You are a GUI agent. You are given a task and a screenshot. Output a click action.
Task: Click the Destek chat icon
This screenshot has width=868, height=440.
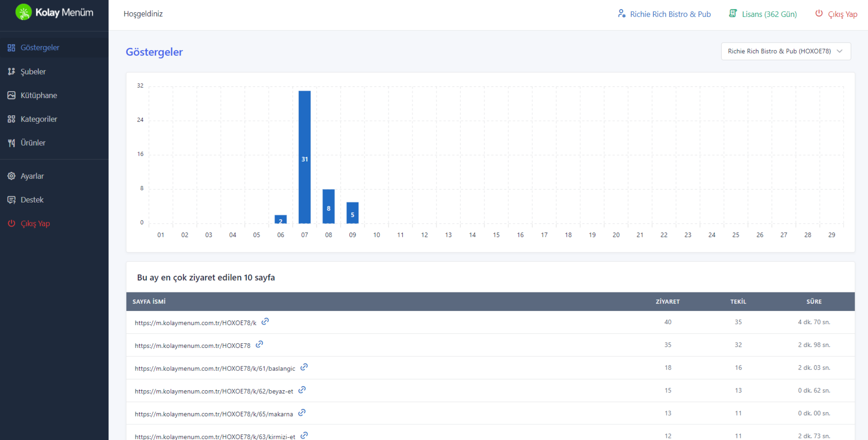[11, 200]
